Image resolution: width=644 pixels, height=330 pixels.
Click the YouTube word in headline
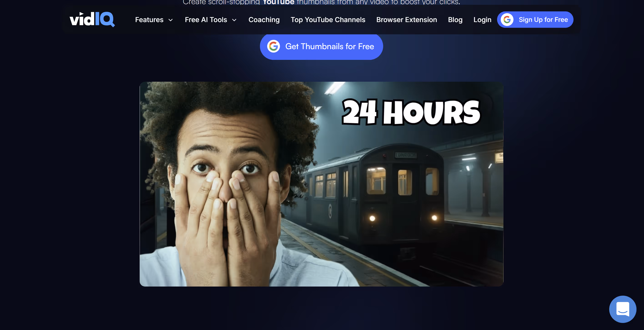[279, 2]
